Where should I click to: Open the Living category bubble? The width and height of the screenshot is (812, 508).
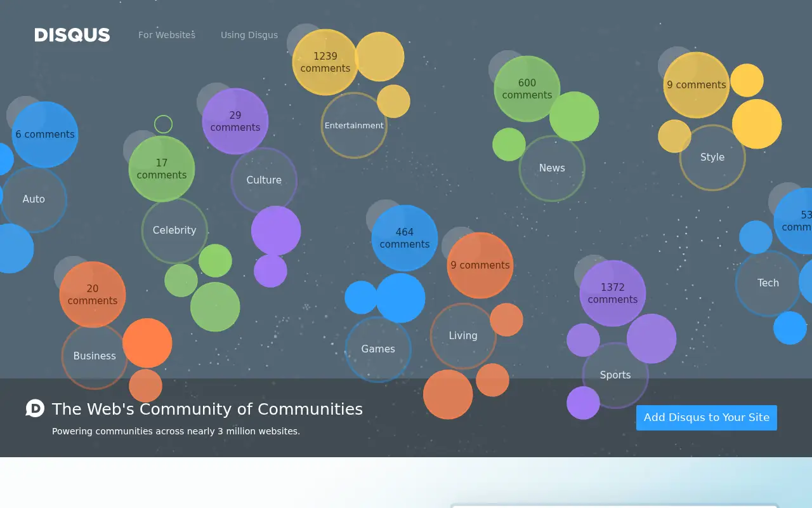coord(463,336)
